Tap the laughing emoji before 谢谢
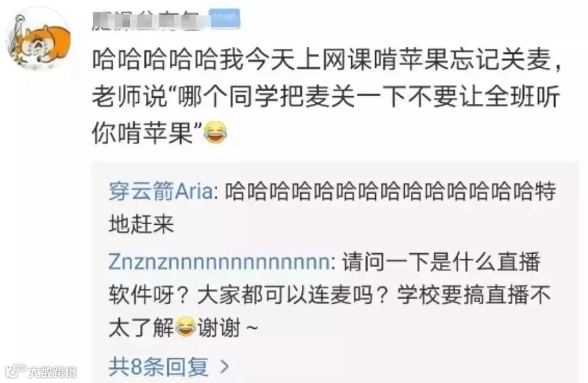The width and height of the screenshot is (588, 383). [x=185, y=326]
